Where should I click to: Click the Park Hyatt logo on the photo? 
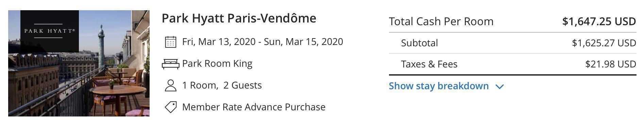pos(50,31)
